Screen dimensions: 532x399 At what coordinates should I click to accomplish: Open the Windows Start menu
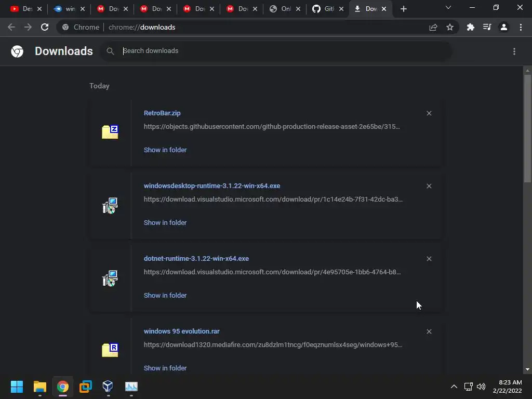point(17,387)
